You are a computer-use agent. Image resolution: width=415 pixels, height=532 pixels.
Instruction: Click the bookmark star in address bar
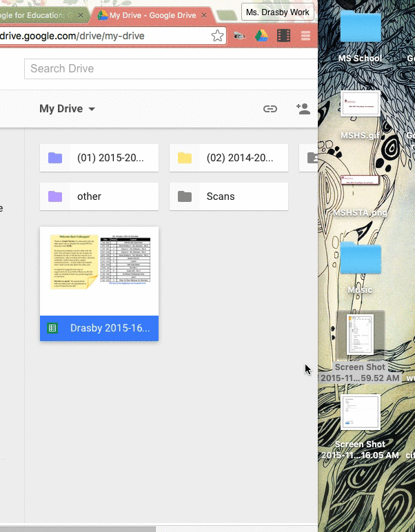click(x=217, y=36)
